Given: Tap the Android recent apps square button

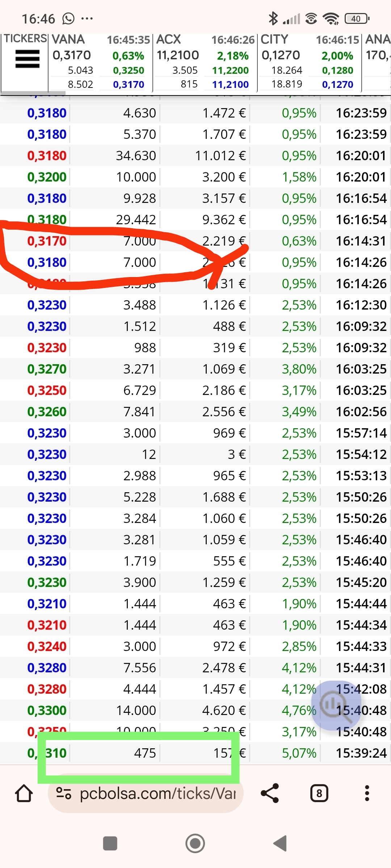Looking at the screenshot, I should point(110,843).
